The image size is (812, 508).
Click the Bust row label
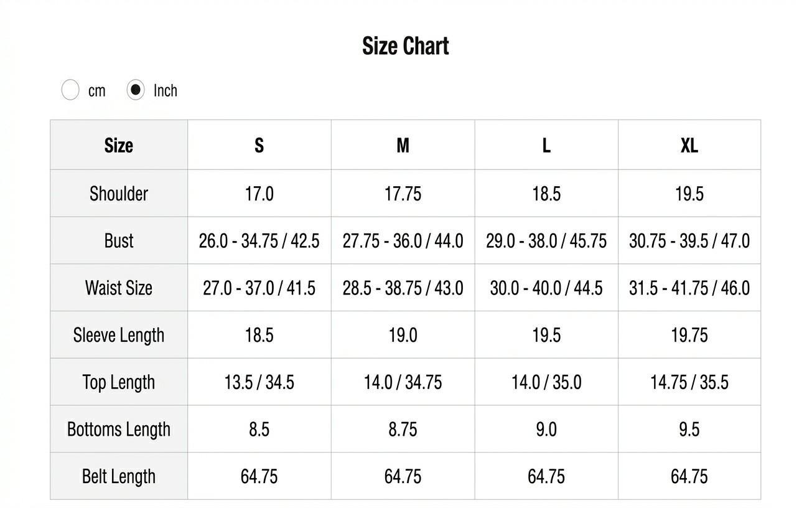click(119, 240)
